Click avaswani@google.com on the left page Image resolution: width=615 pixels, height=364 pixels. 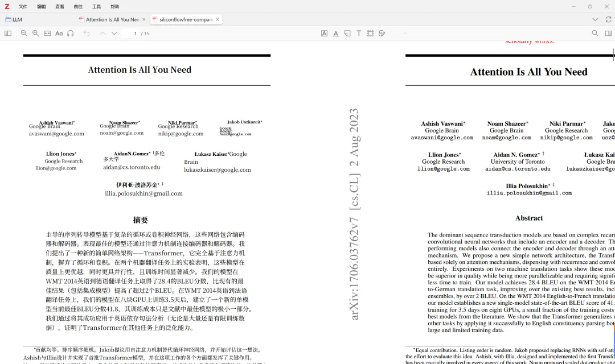[x=56, y=134]
